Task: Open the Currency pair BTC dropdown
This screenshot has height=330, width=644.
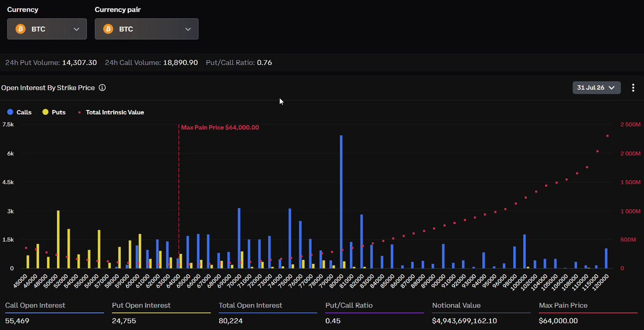Action: pos(147,29)
